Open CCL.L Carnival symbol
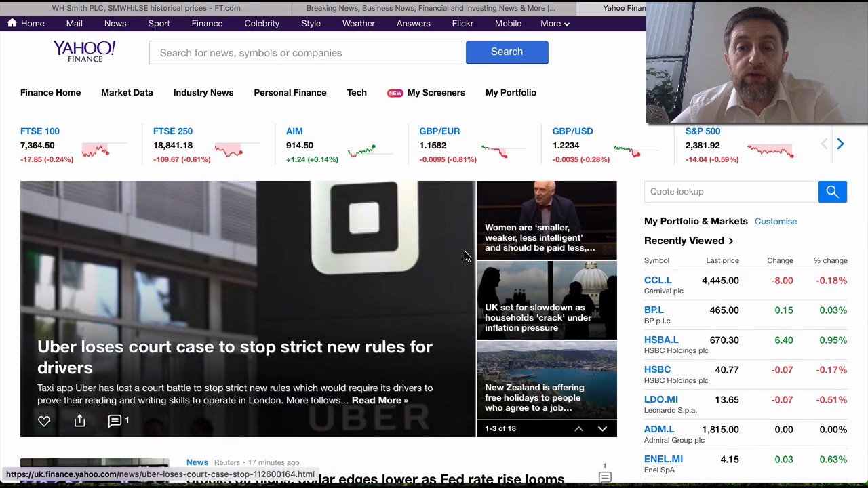The image size is (868, 488). 658,281
